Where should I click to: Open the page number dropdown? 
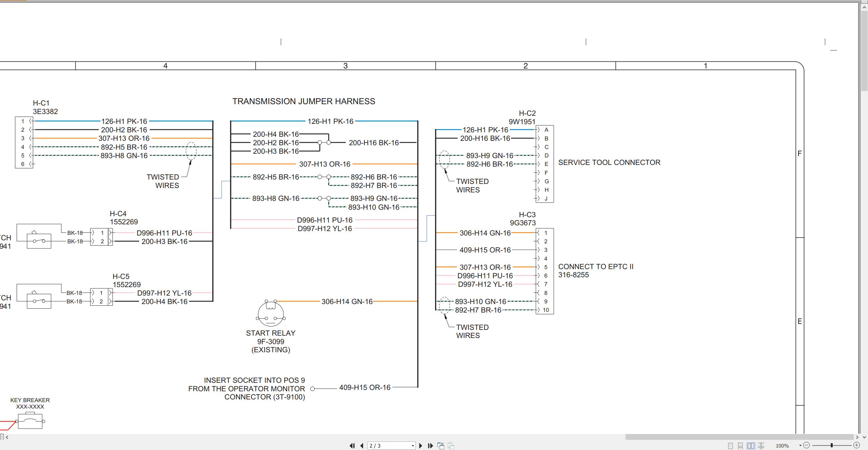413,446
